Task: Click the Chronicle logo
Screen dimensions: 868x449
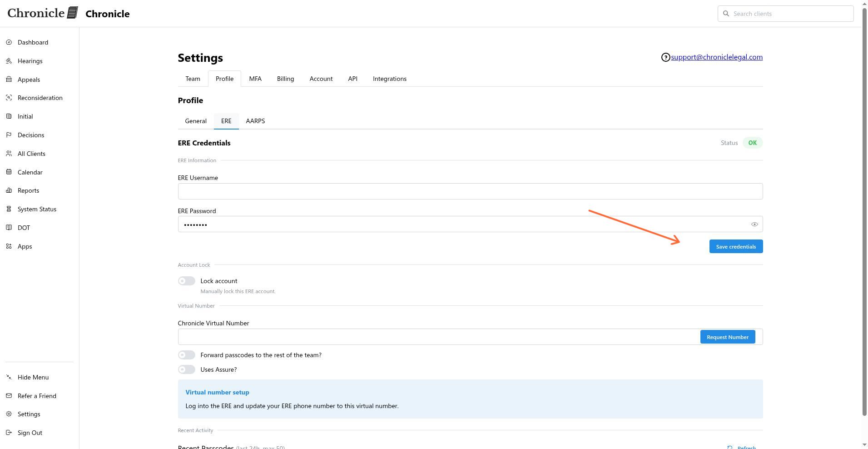Action: point(43,13)
